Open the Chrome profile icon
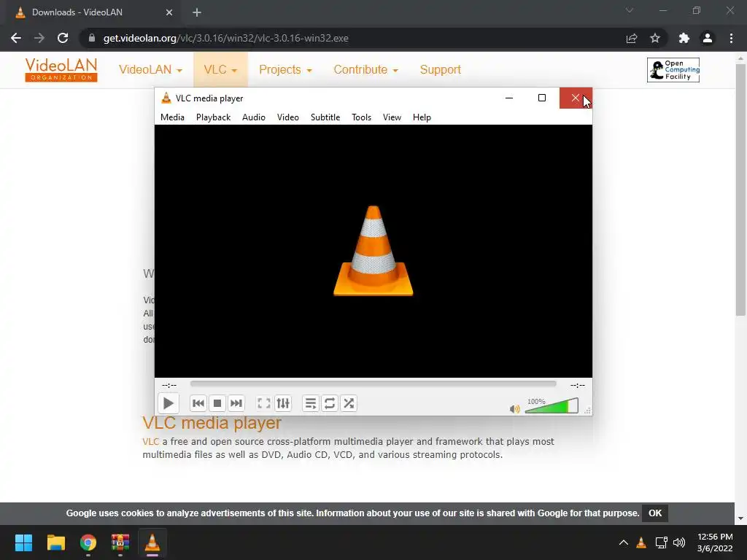Image resolution: width=747 pixels, height=560 pixels. pyautogui.click(x=708, y=38)
